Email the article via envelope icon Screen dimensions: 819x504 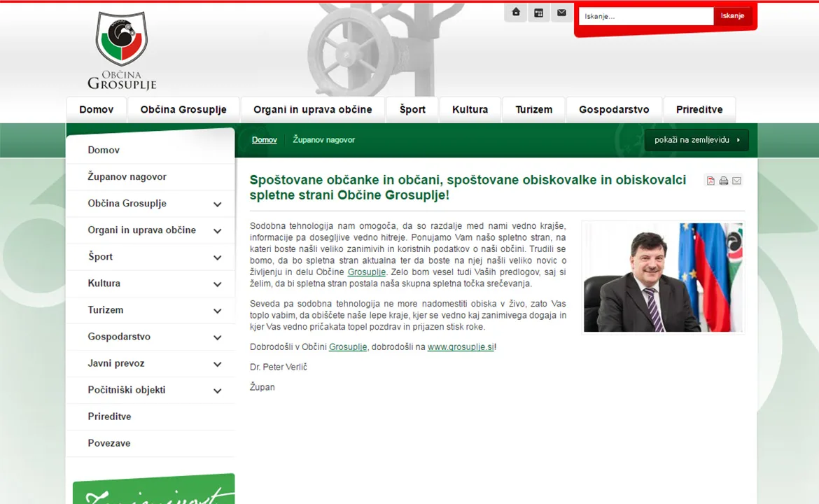tap(736, 181)
